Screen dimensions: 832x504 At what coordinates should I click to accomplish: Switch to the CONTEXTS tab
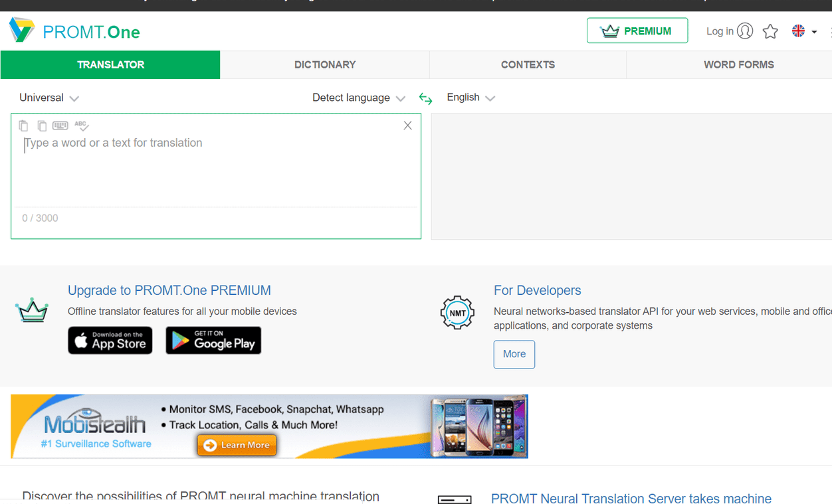[x=528, y=64]
